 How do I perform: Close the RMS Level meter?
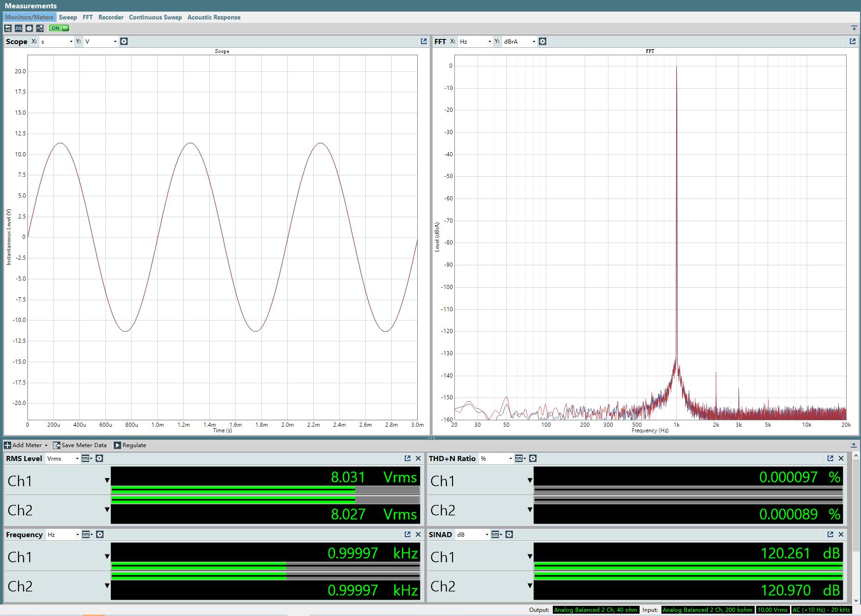point(418,458)
